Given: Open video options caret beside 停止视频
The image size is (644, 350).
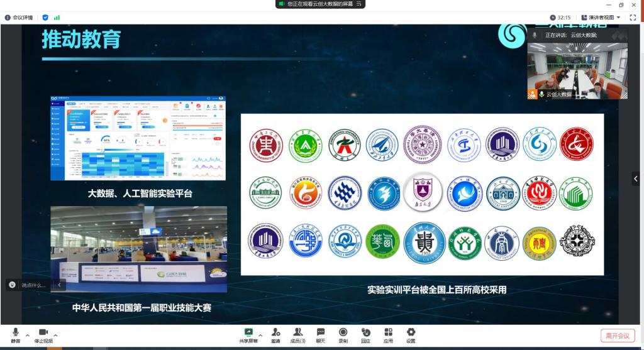Looking at the screenshot, I should tap(55, 335).
